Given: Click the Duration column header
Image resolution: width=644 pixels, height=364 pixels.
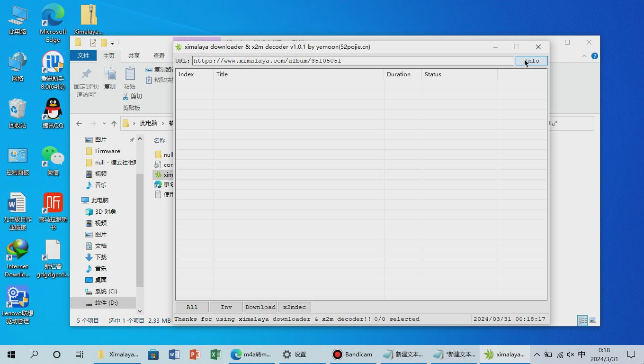Looking at the screenshot, I should coord(402,74).
